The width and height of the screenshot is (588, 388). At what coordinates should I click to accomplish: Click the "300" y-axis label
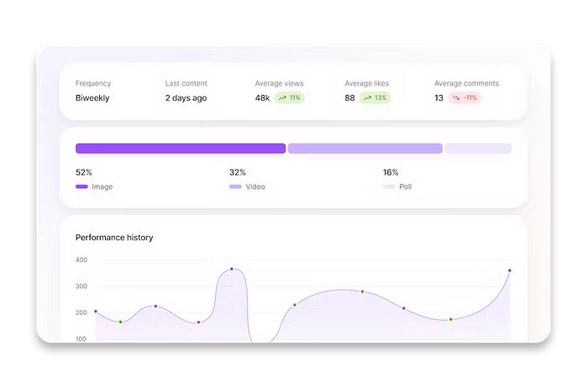(81, 286)
